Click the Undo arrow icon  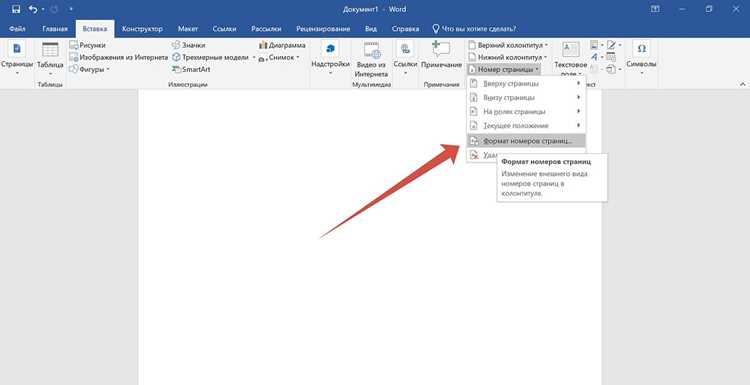tap(33, 9)
